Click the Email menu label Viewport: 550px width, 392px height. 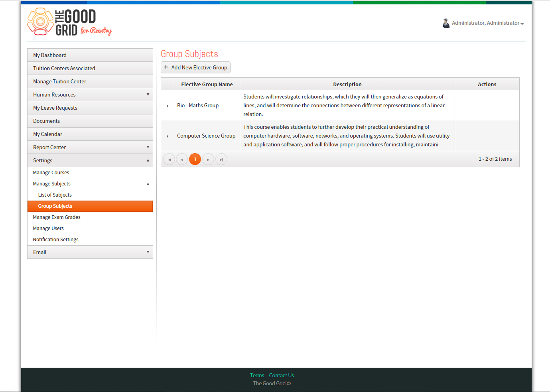(x=40, y=252)
